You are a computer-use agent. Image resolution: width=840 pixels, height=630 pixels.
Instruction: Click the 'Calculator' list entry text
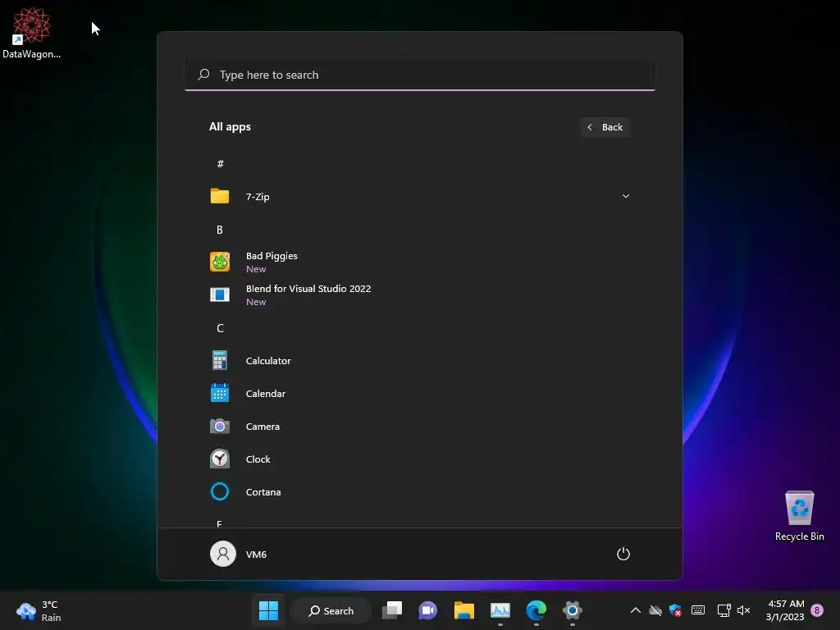click(x=268, y=361)
